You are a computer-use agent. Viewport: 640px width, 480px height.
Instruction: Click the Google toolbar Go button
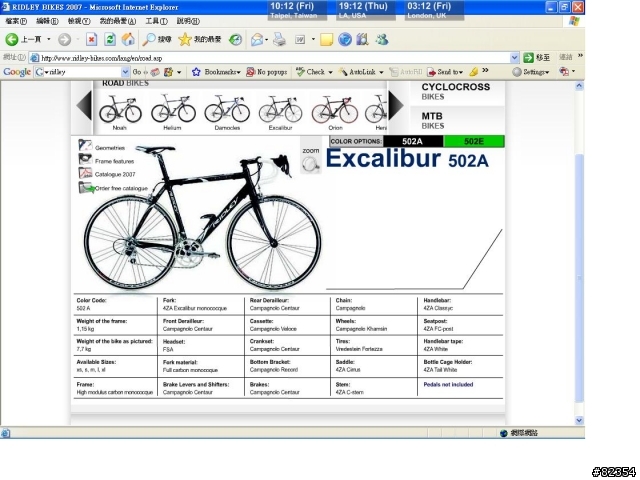pyautogui.click(x=137, y=72)
